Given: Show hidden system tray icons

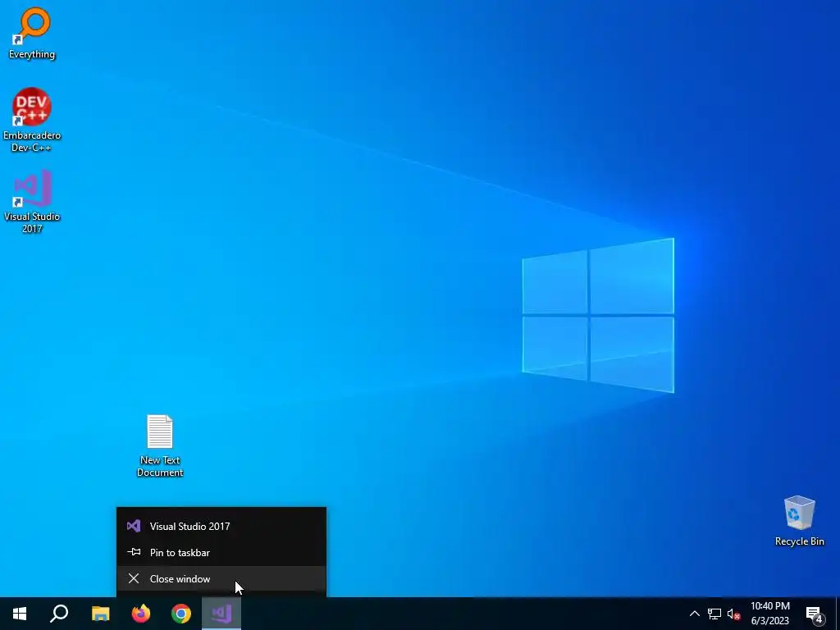Looking at the screenshot, I should click(694, 614).
